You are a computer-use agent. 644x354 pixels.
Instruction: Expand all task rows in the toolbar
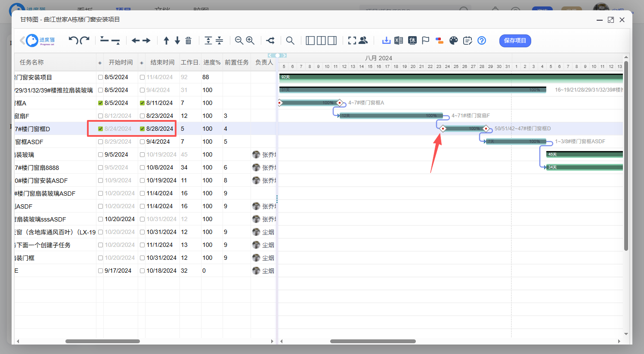(208, 40)
